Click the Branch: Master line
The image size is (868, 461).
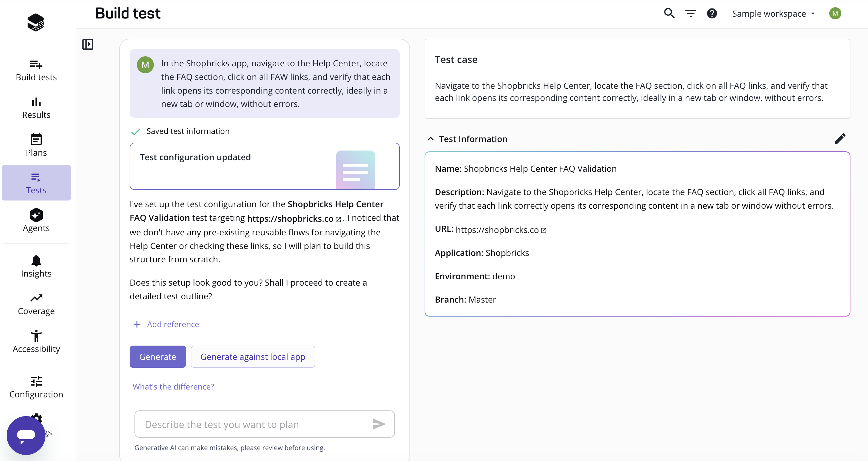click(x=465, y=299)
